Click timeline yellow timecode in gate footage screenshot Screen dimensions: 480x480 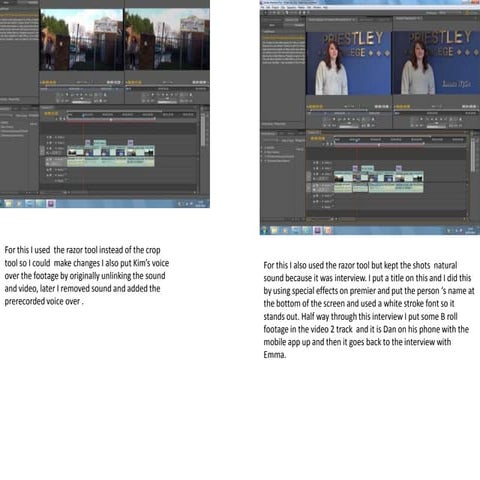(51, 114)
